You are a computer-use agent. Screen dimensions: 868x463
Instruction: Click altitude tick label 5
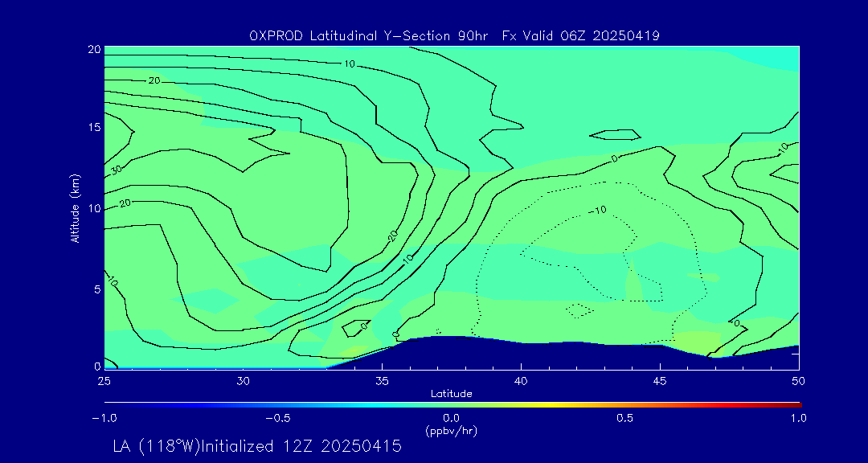[x=97, y=289]
